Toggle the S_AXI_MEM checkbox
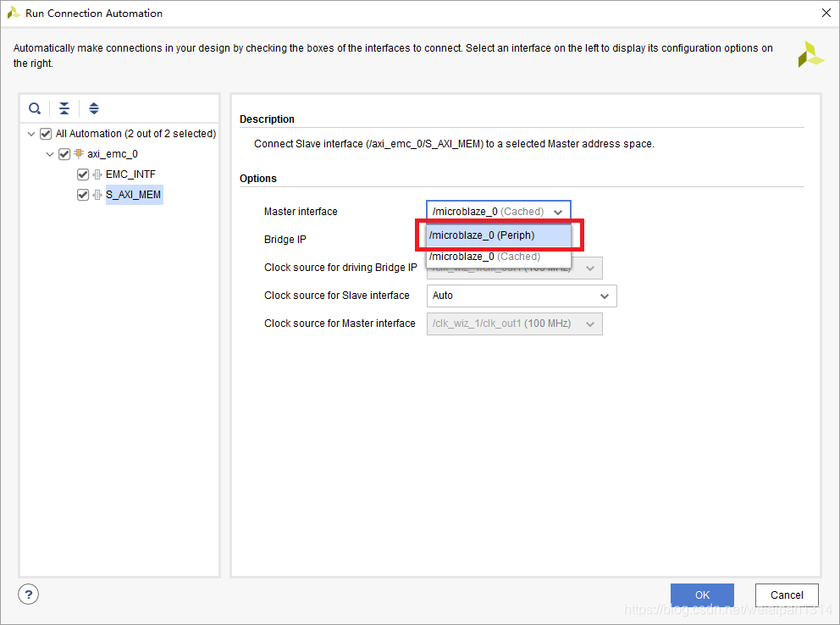The image size is (840, 625). [x=83, y=195]
